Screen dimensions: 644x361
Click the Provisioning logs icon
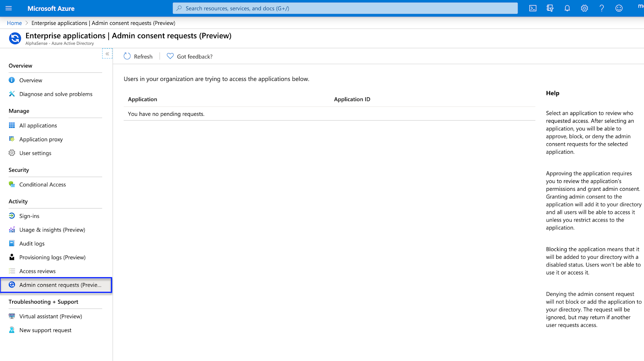click(x=12, y=257)
